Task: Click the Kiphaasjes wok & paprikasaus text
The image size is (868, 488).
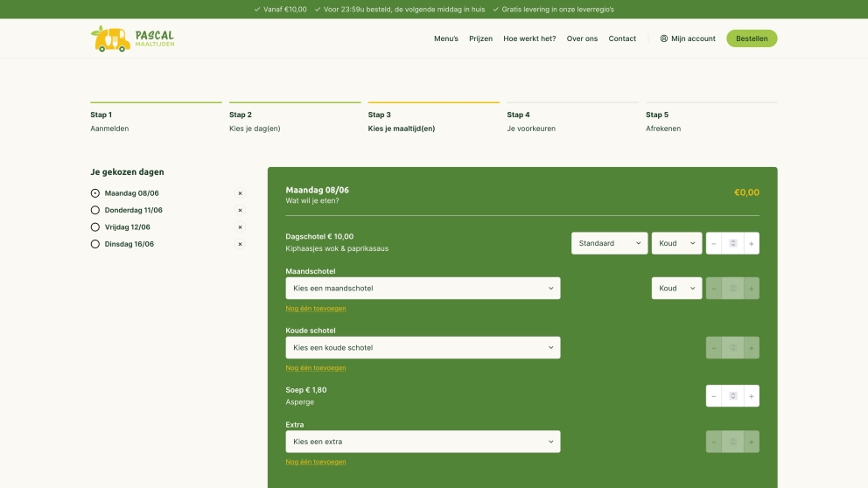Action: pos(337,249)
